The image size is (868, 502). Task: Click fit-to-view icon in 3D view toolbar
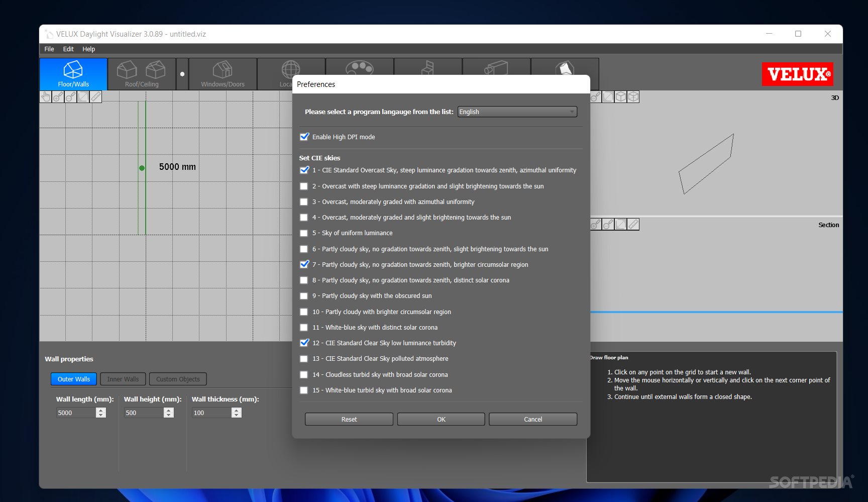(608, 96)
